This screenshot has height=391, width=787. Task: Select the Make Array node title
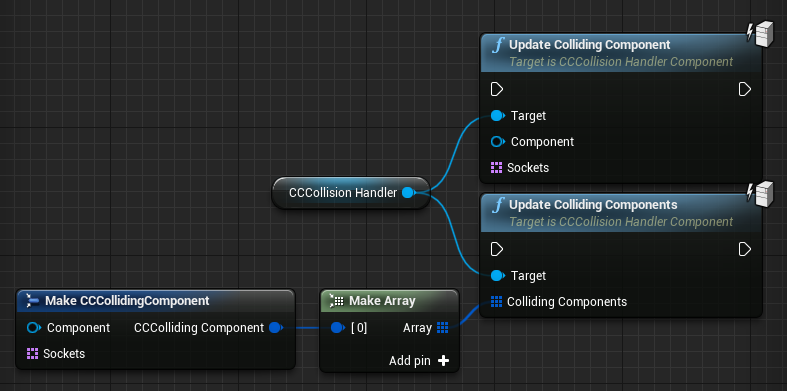pos(382,301)
